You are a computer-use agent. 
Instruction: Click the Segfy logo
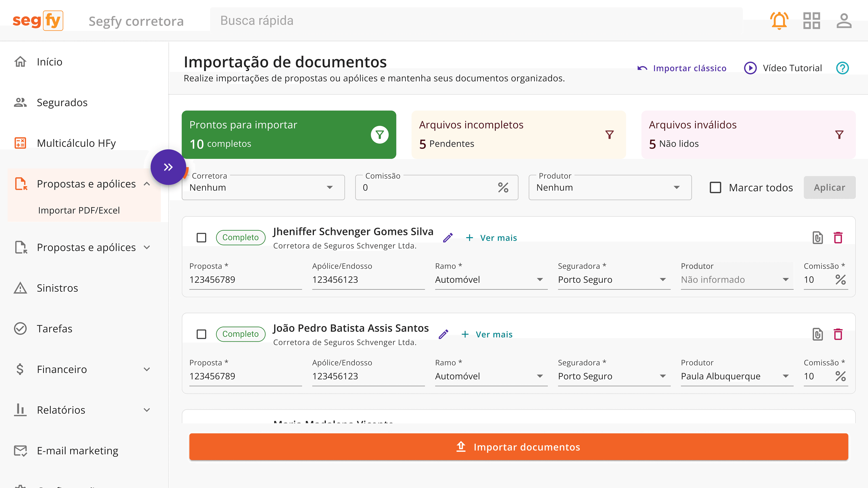(x=38, y=21)
